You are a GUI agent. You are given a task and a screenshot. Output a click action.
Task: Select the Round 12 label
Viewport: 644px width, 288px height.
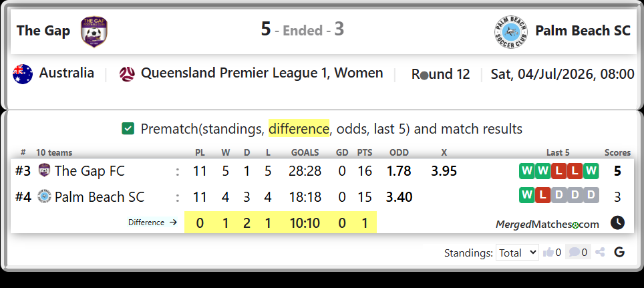(441, 74)
